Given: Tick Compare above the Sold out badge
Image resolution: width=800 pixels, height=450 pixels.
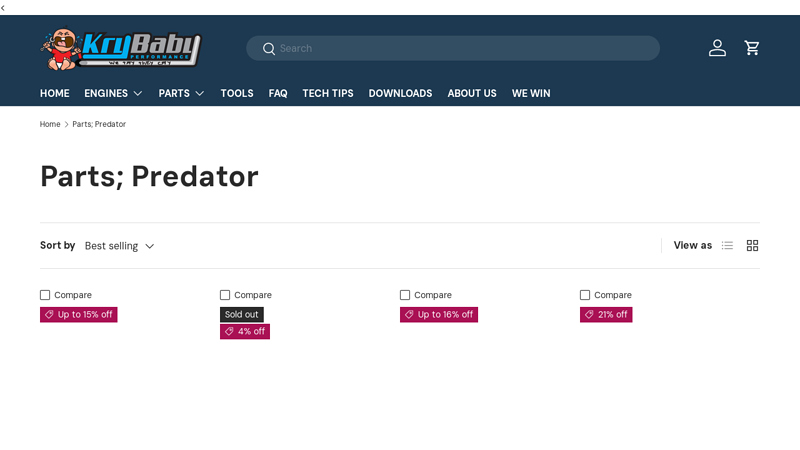Looking at the screenshot, I should pos(225,295).
